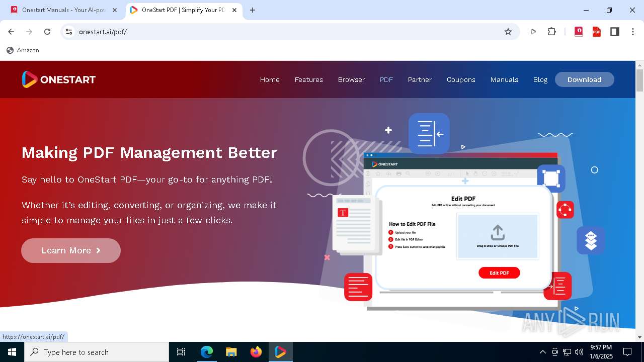
Task: Close the Onestart Manuals tab
Action: tap(114, 10)
